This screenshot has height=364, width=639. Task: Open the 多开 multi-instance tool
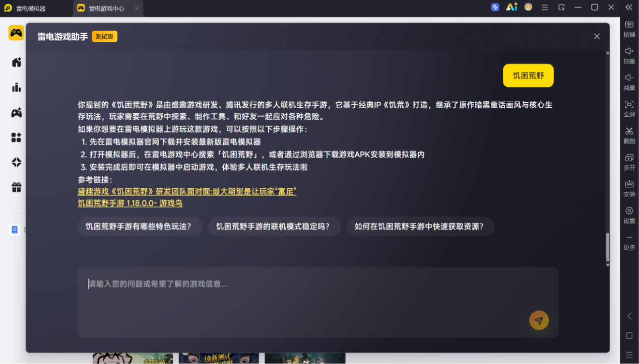coord(629,163)
